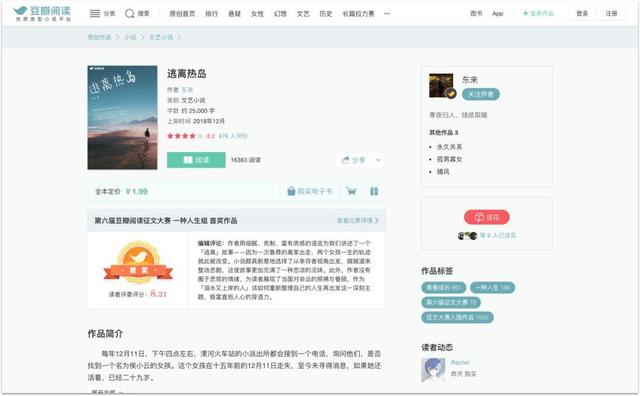Select the 一种人生 tag
This screenshot has width=640, height=396.
pyautogui.click(x=492, y=287)
